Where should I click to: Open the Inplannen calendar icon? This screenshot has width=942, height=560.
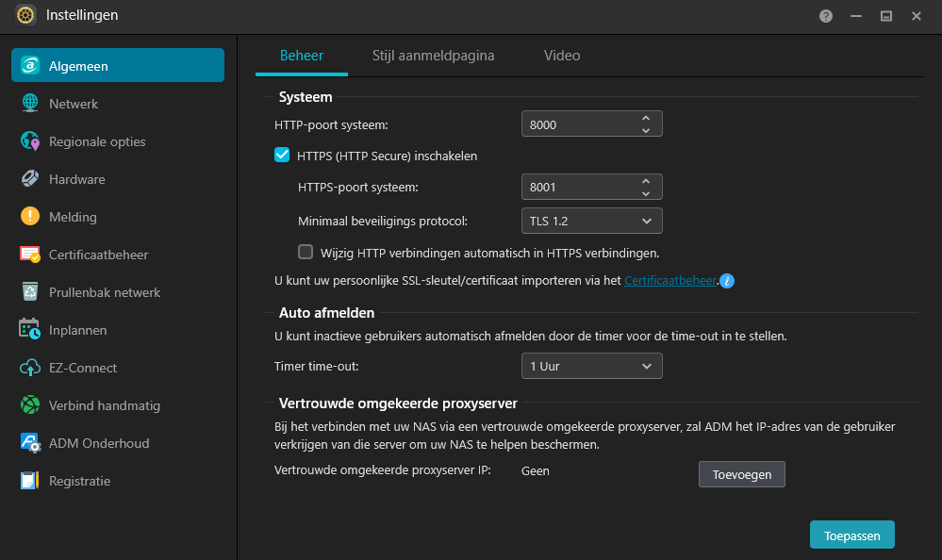pos(29,329)
